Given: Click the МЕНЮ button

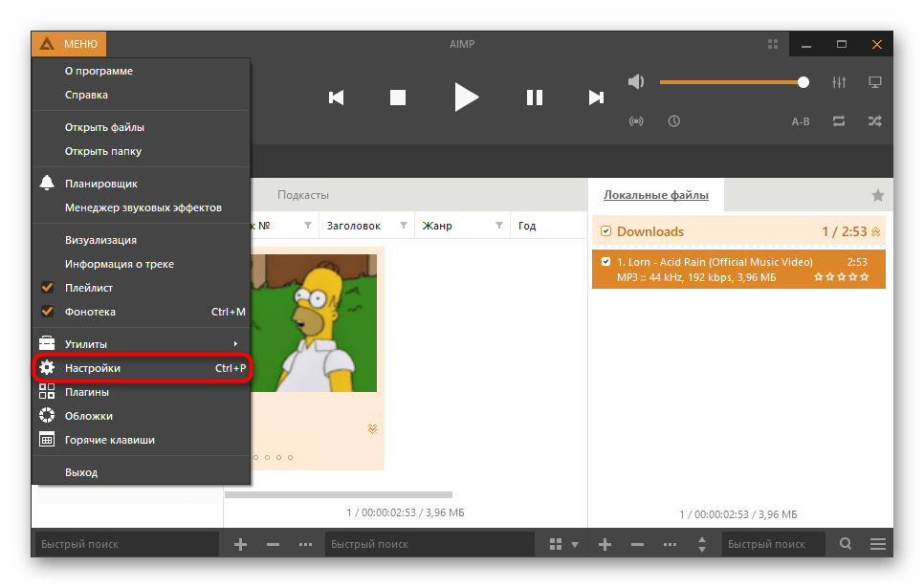Looking at the screenshot, I should [x=69, y=44].
